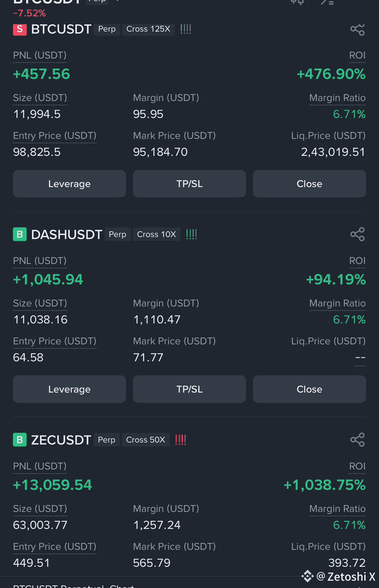This screenshot has height=588, width=379.
Task: Tap the red S badge on BTCUSDT
Action: tap(19, 30)
